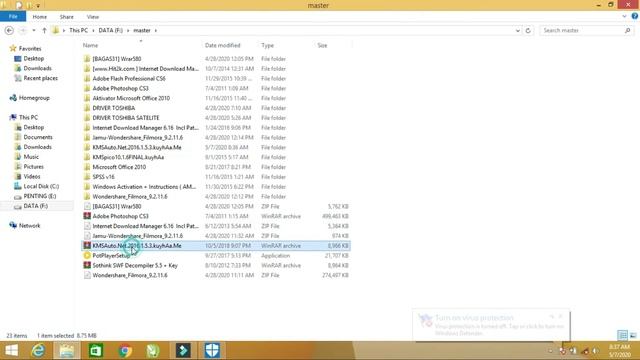Image resolution: width=640 pixels, height=360 pixels.
Task: Open the Help question mark icon
Action: coord(635,16)
